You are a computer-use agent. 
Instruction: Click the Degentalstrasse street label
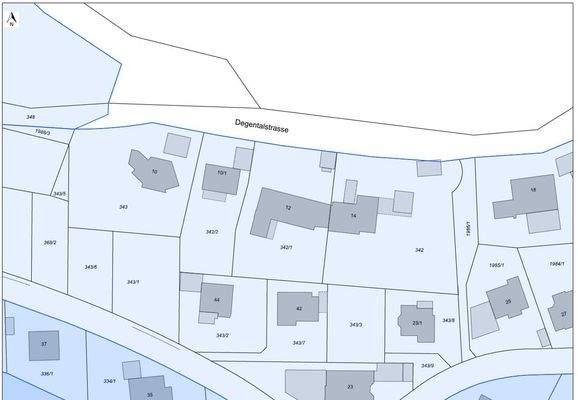tap(262, 126)
